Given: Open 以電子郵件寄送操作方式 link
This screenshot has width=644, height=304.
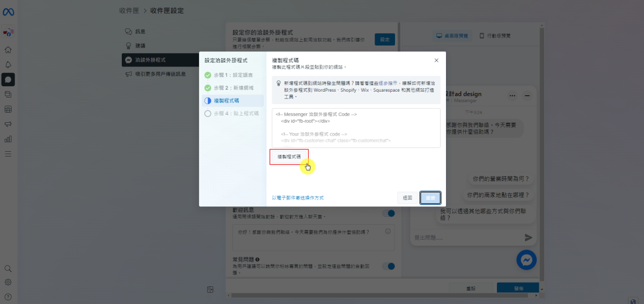Looking at the screenshot, I should [x=298, y=198].
